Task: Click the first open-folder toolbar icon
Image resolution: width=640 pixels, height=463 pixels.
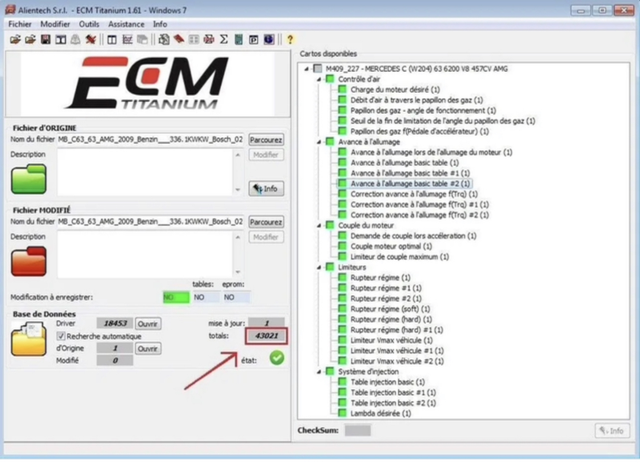Action: click(16, 39)
